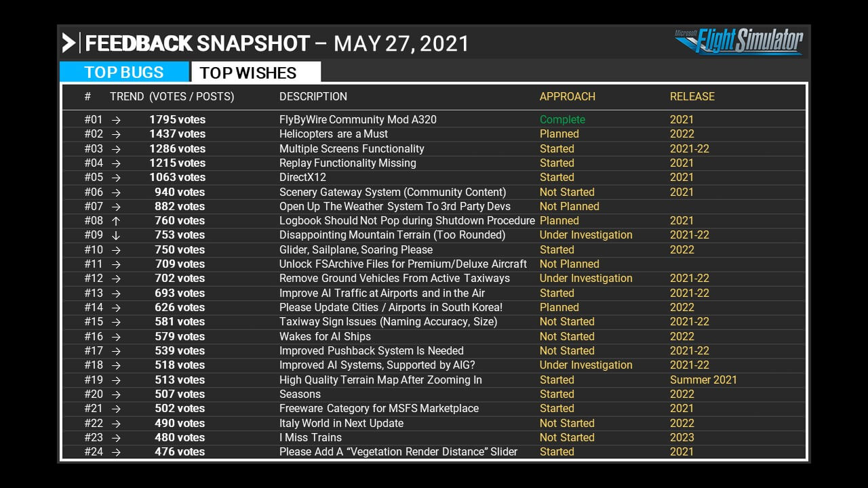Click the Summer 2021 release label
Screen dimensions: 868x488
click(x=703, y=380)
